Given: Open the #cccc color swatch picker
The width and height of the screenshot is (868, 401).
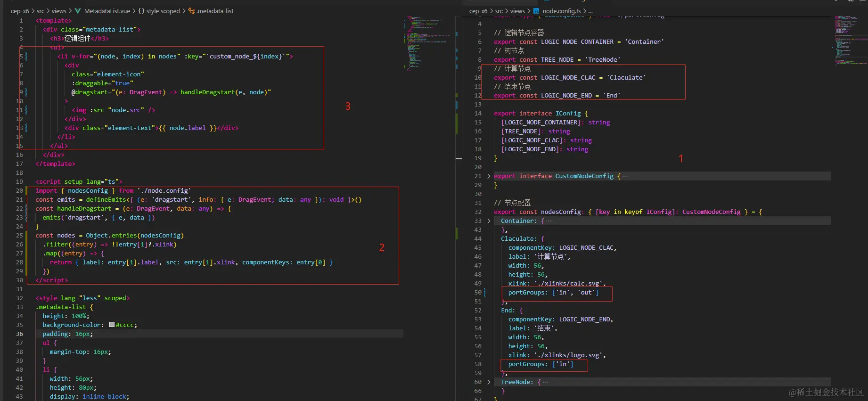Looking at the screenshot, I should pos(112,325).
